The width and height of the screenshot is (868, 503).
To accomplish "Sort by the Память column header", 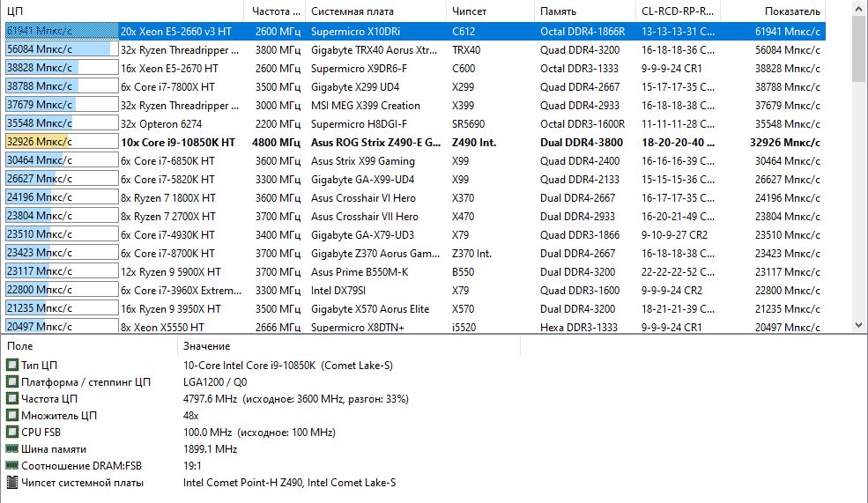I will click(x=584, y=11).
